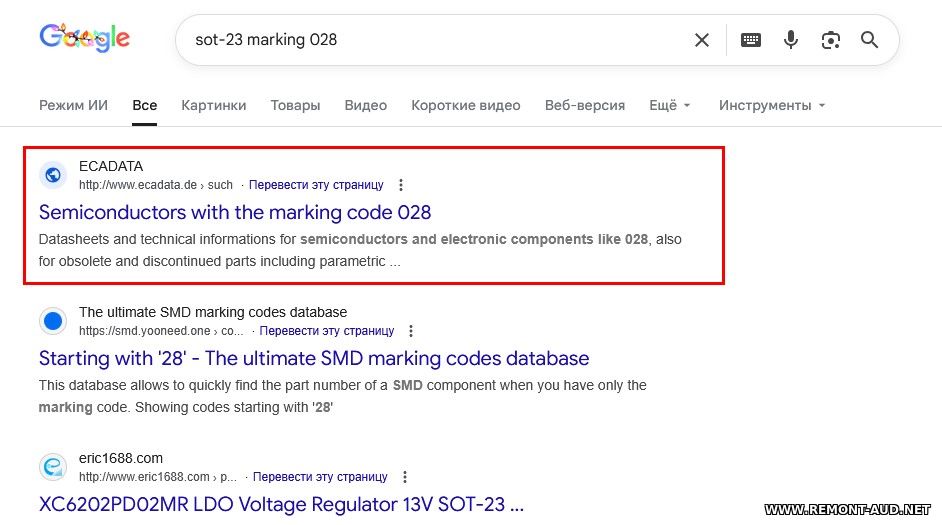Switch to the Картинки tab
Viewport: 942px width, 525px height.
tap(213, 105)
